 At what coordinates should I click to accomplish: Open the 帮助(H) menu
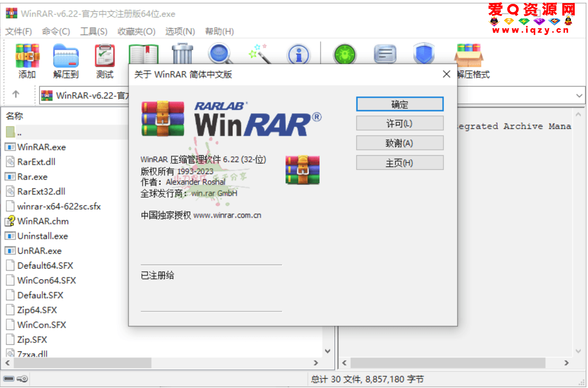pos(219,31)
